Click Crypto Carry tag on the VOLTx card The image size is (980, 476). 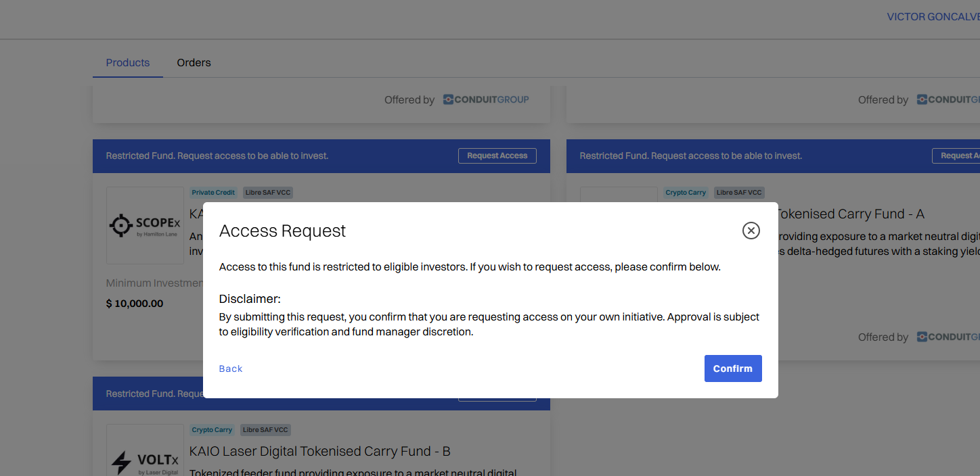coord(212,430)
